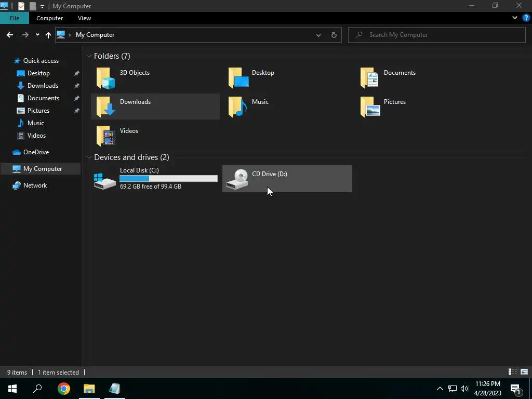
Task: Go forward with the forward arrow
Action: [25, 35]
